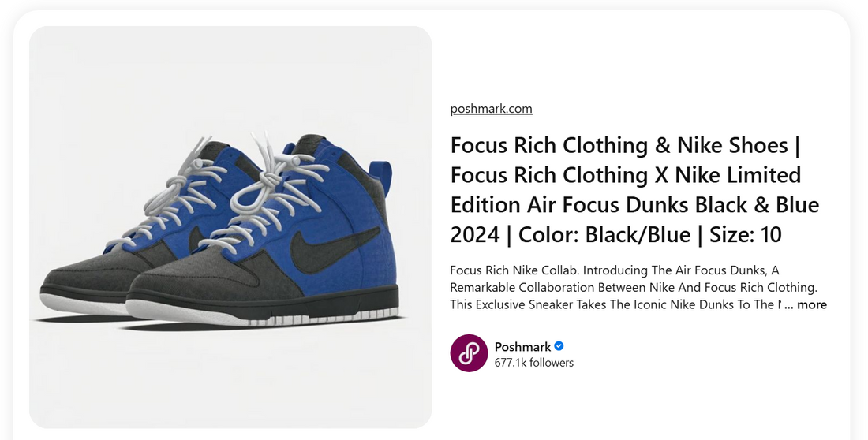Click the blue verified checkmark badge
Screen dimensions: 868x440
click(x=559, y=346)
